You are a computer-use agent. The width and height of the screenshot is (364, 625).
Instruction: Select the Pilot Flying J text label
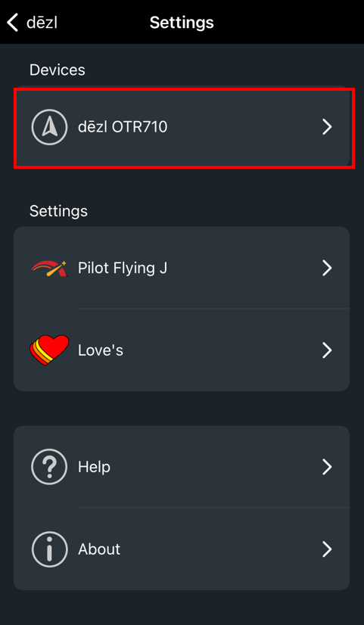tap(123, 269)
